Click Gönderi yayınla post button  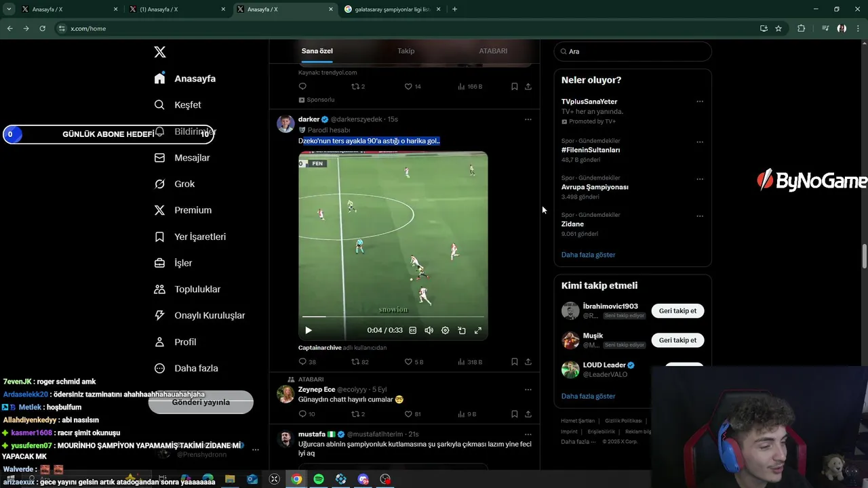coord(201,402)
